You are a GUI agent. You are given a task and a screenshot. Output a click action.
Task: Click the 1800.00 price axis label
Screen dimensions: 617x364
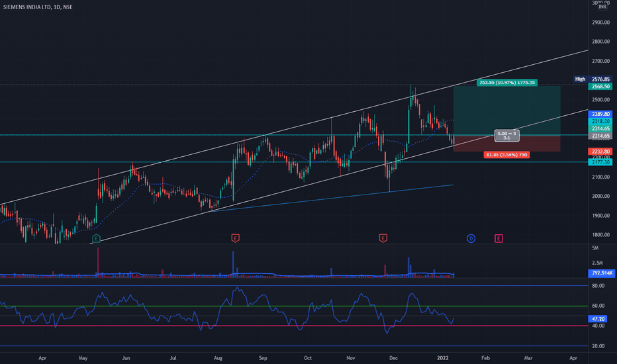tap(600, 235)
